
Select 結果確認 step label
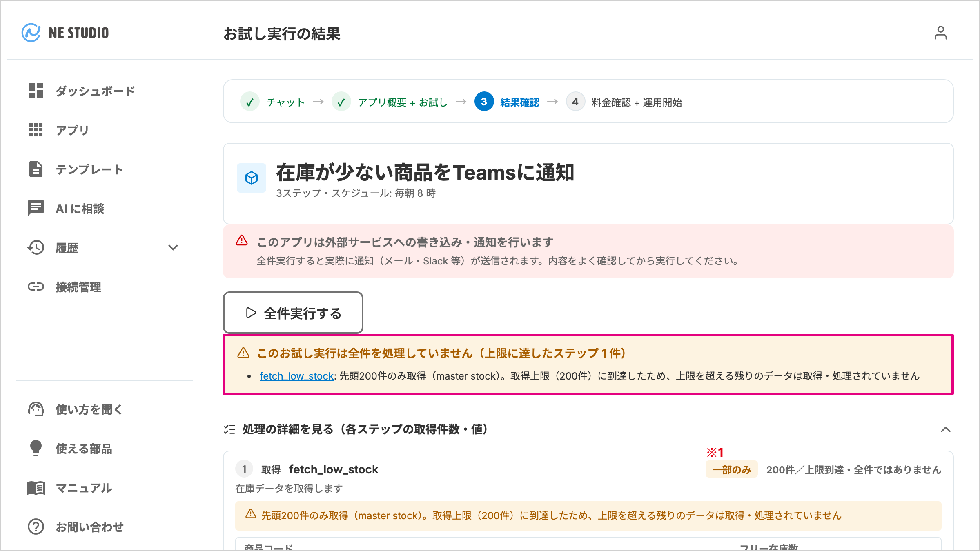click(x=520, y=102)
